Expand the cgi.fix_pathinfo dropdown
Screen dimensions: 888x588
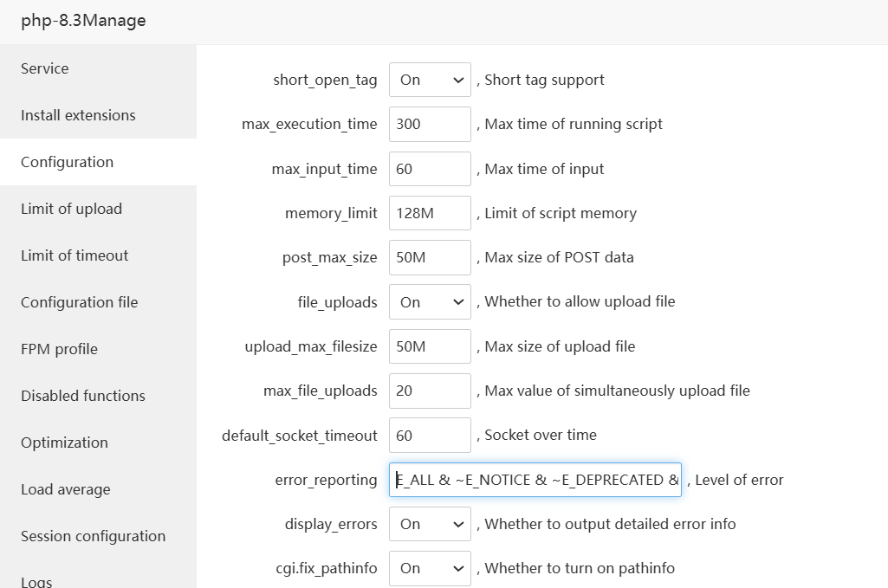(430, 568)
